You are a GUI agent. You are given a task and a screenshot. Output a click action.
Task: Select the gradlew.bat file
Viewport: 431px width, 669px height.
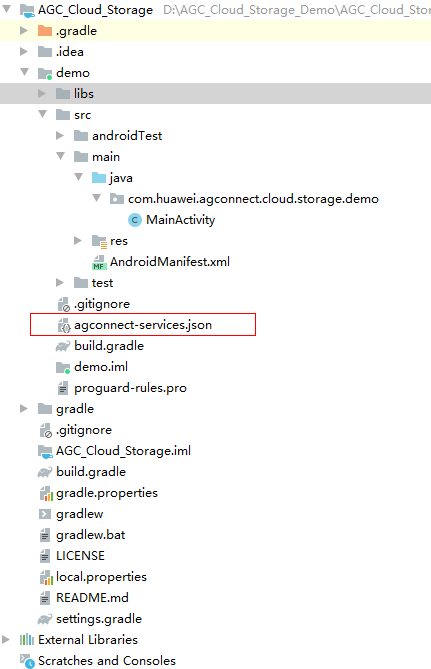[90, 535]
